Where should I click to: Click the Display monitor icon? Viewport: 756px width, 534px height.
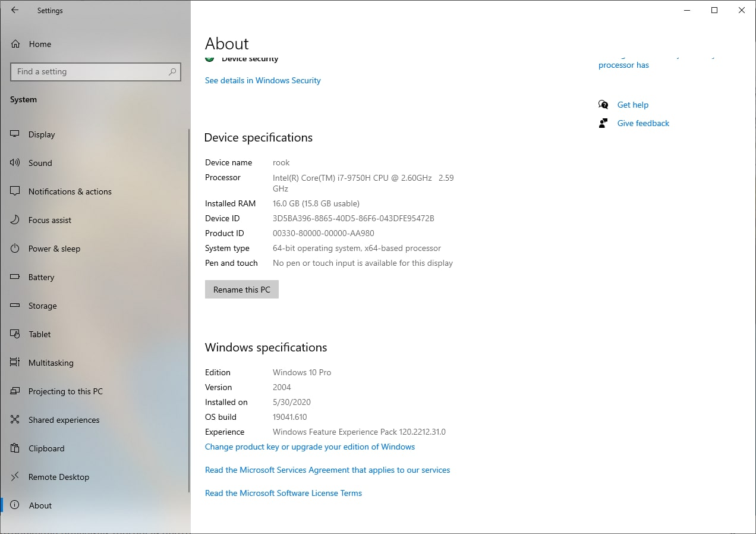pos(15,134)
